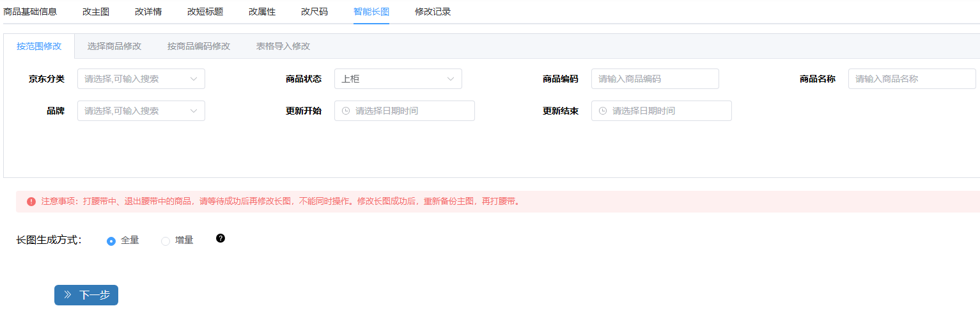Select the 增量 radio option
This screenshot has height=322, width=980.
(166, 241)
